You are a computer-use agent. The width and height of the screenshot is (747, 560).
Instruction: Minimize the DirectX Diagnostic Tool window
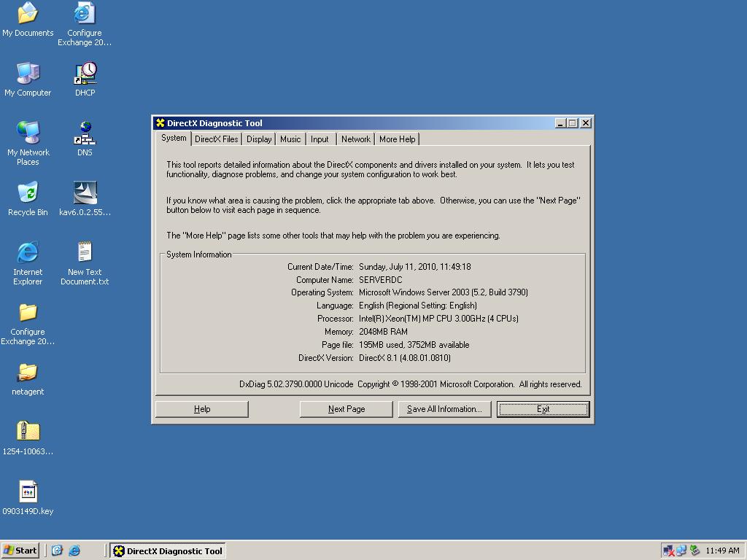tap(561, 122)
